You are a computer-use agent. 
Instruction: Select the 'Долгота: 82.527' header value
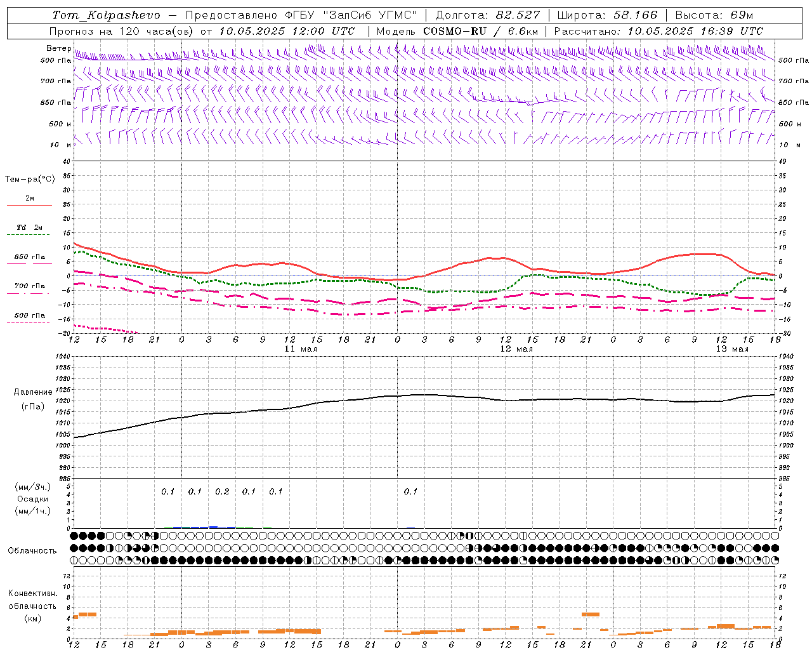click(x=488, y=15)
